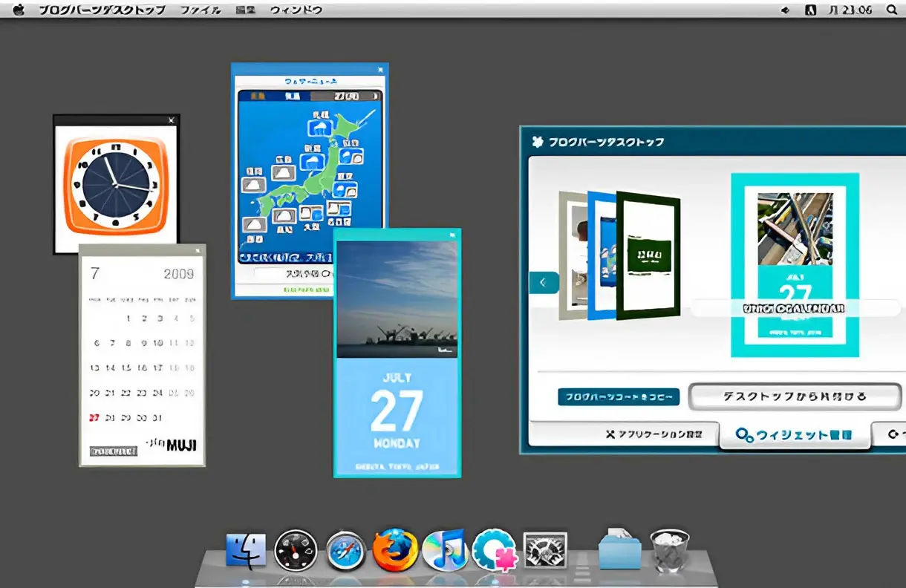Click the blog parts gear-puzzle dock icon
Viewport: 906px width, 588px height.
tap(494, 551)
